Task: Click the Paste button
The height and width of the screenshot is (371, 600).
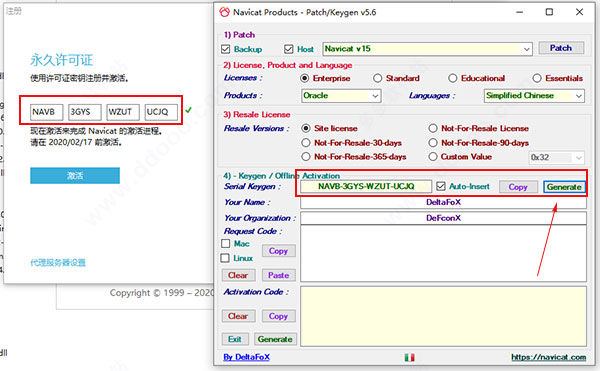Action: point(278,275)
